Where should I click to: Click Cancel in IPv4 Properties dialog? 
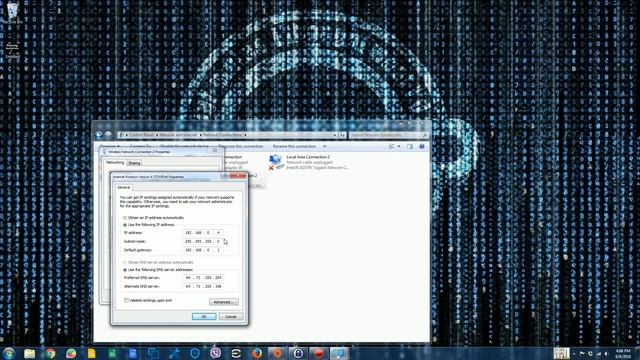(x=231, y=317)
